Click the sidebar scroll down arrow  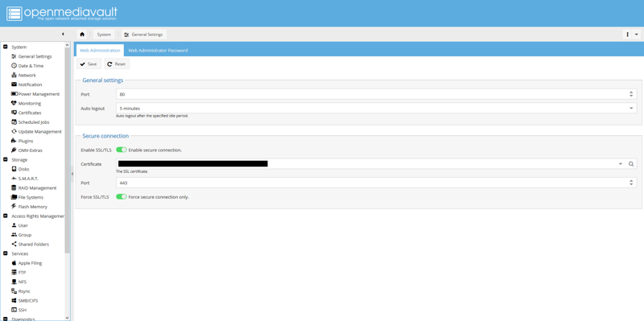point(68,317)
